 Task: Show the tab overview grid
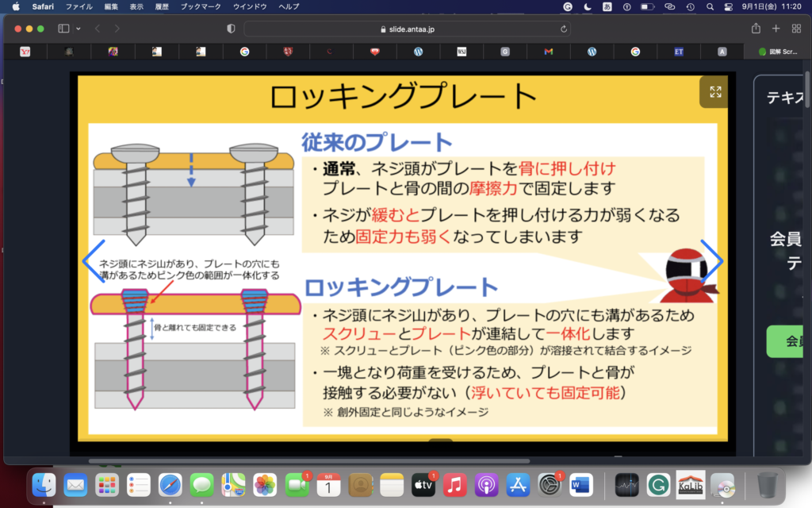point(796,29)
